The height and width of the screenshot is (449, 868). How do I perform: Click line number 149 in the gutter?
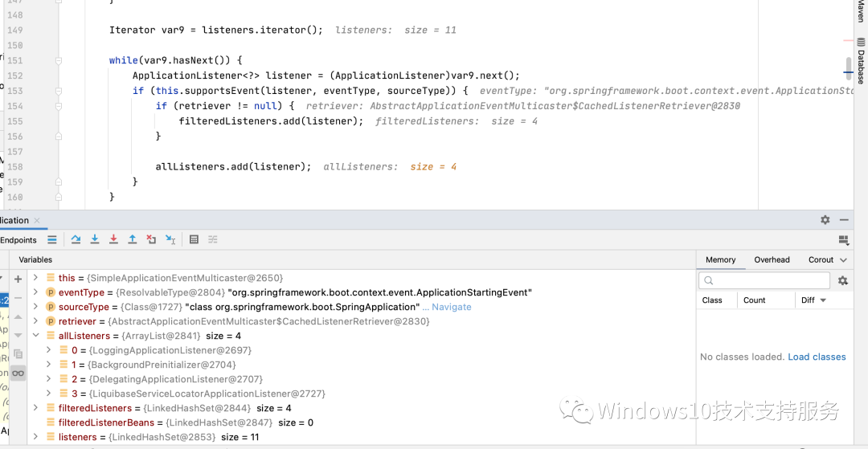[15, 30]
